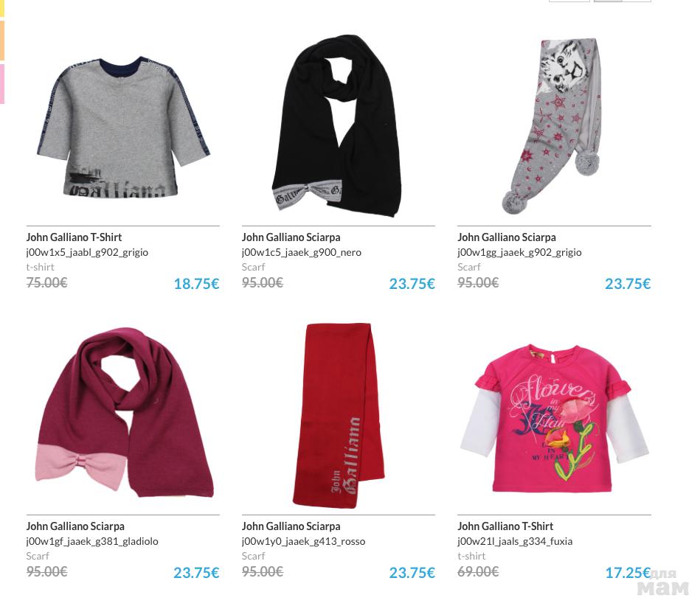Open the gladiolo scarf with pink bow

pos(124,412)
